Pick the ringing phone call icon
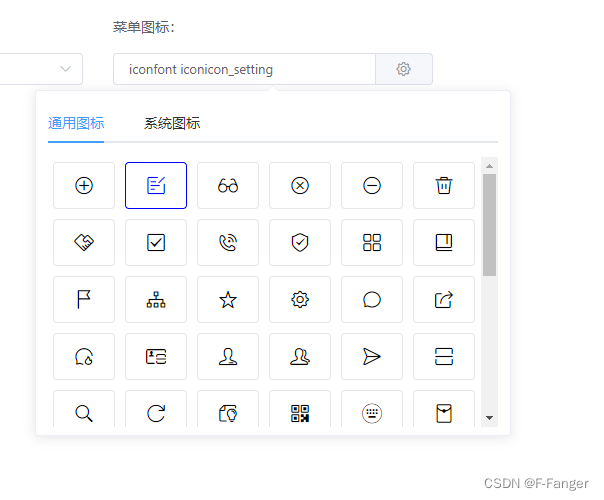The width and height of the screenshot is (604, 500). [x=228, y=243]
